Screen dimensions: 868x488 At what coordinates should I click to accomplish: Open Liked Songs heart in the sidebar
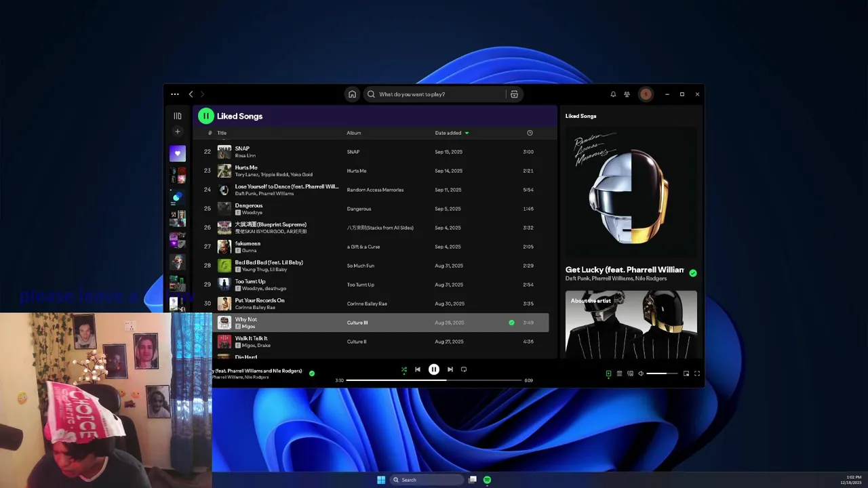178,153
